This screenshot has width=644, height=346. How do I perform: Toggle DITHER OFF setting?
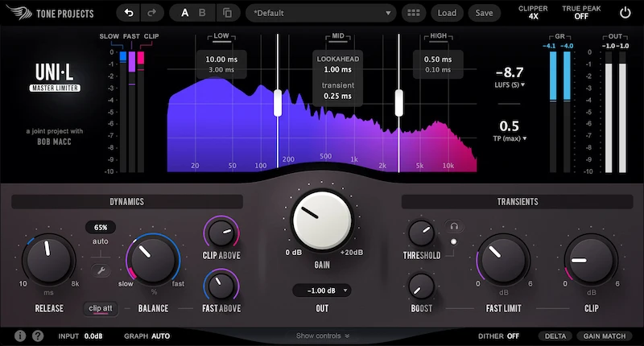tap(498, 336)
